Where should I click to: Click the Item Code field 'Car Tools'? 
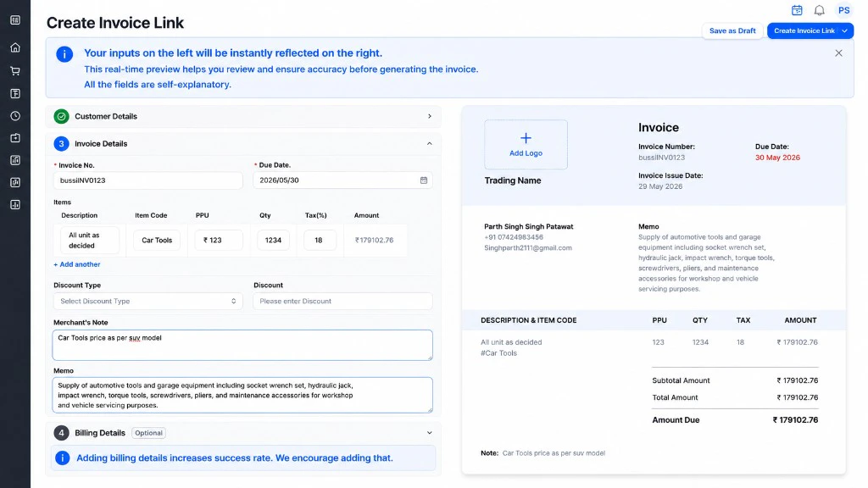[x=157, y=240]
